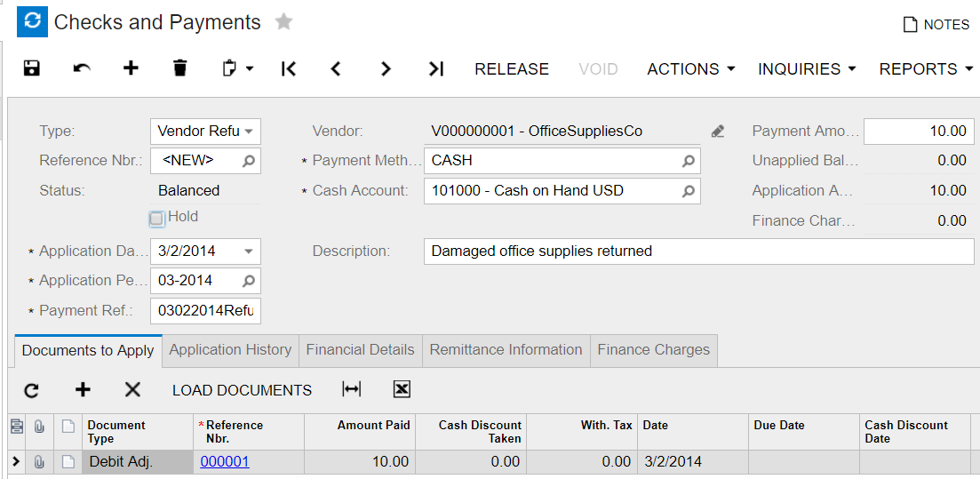Add a new record in main toolbar
This screenshot has width=980, height=479.
click(x=131, y=68)
